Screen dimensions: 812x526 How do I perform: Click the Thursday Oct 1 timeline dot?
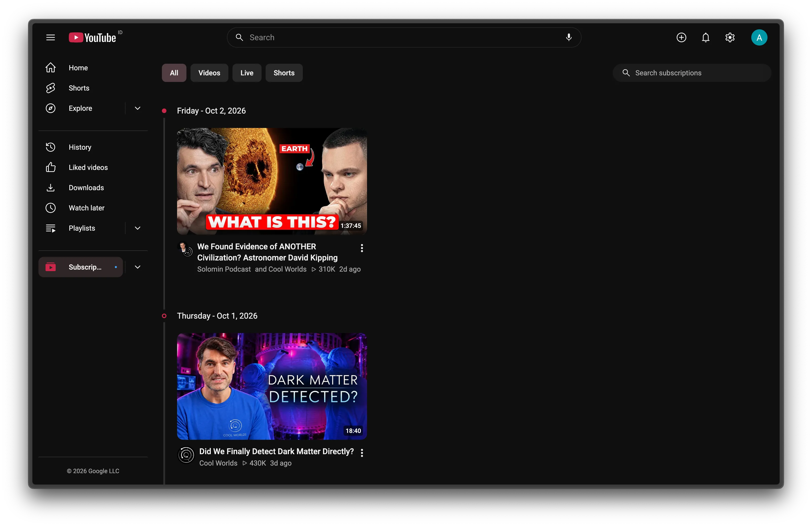coord(164,316)
